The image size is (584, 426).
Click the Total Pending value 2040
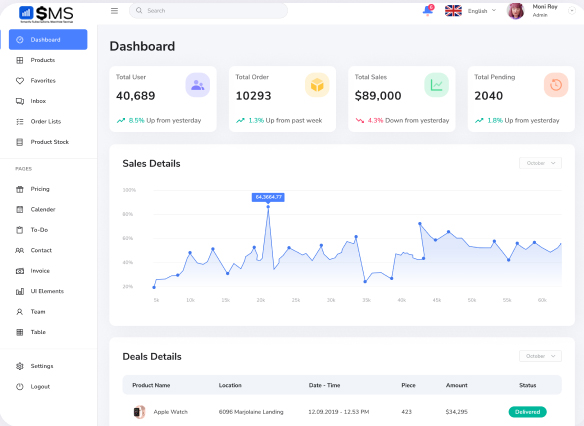[489, 96]
